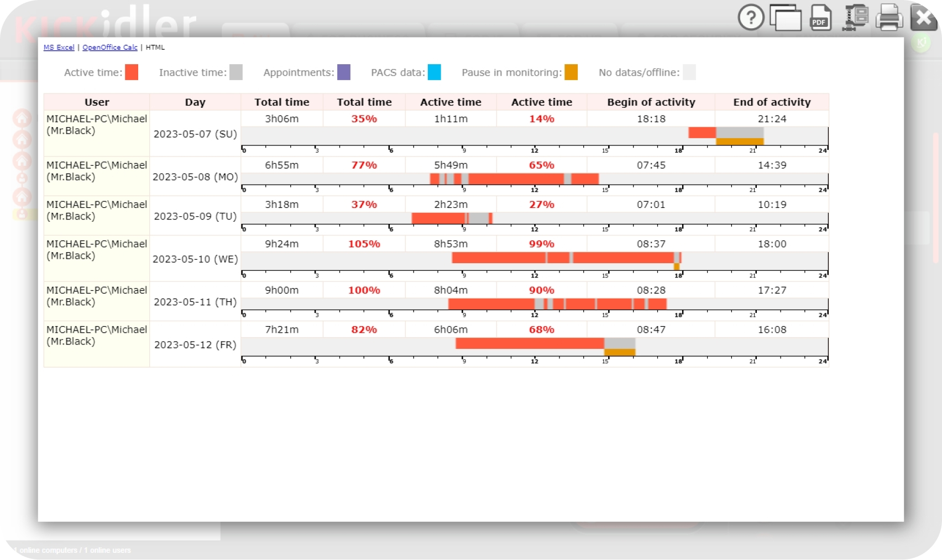Open help via the question mark icon
Image resolution: width=942 pixels, height=560 pixels.
[x=751, y=18]
